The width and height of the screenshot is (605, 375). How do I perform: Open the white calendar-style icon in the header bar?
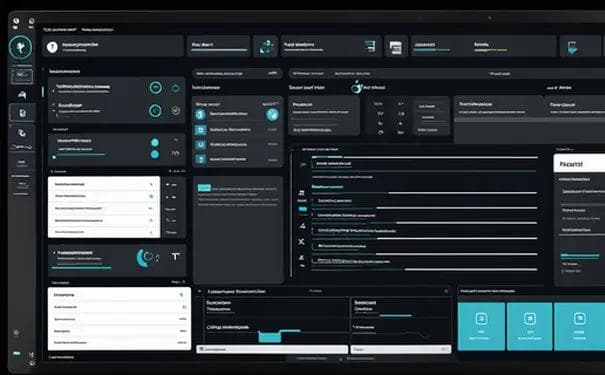pos(395,47)
